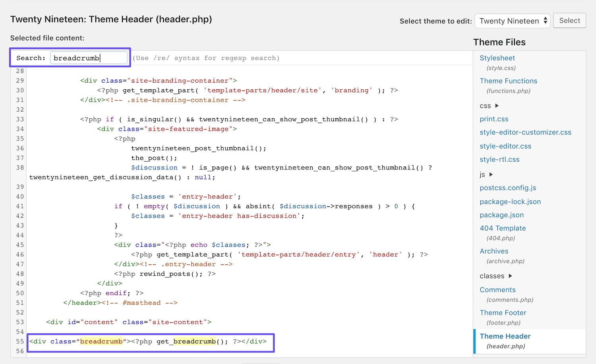Screen dimensions: 596x364
Task: Open the Twenty Nineteen theme selector dropdown
Action: point(512,21)
